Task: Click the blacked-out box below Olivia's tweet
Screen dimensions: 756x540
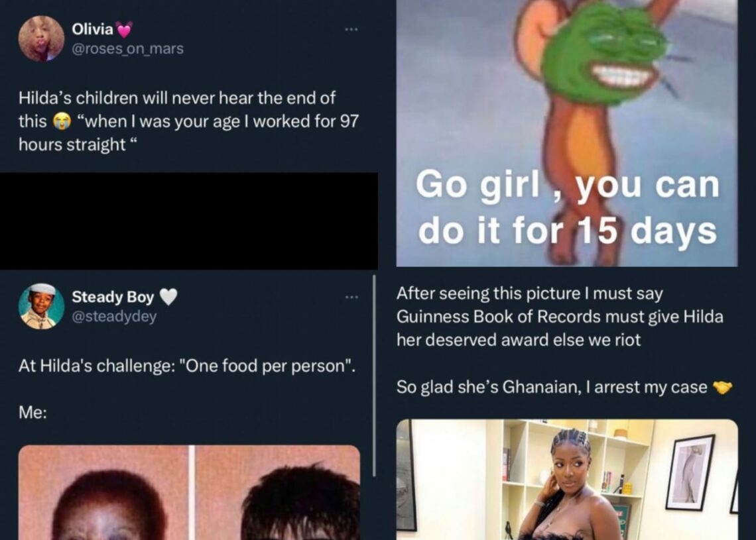Action: click(x=189, y=221)
